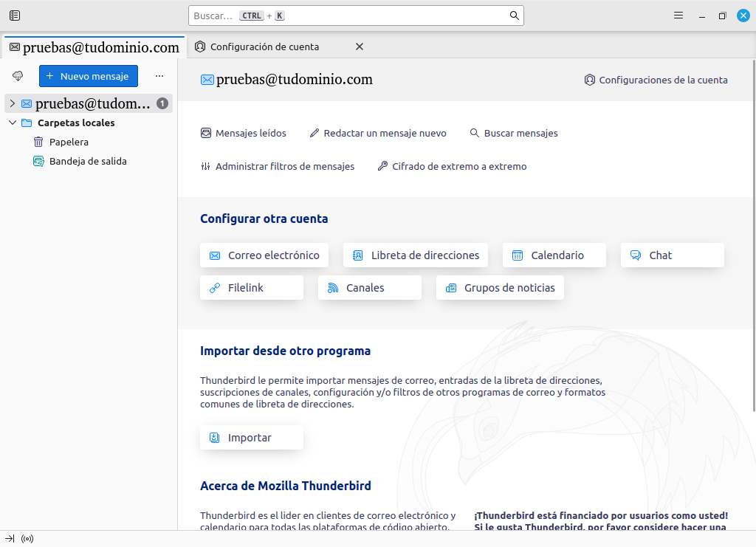This screenshot has width=756, height=547.
Task: Open the three-dots folder pane options
Action: coord(159,76)
